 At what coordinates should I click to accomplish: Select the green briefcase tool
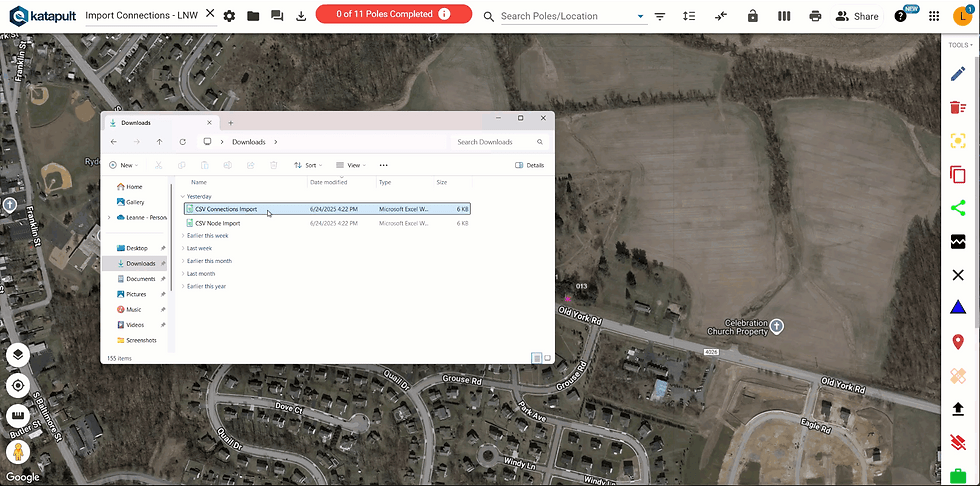coord(958,476)
